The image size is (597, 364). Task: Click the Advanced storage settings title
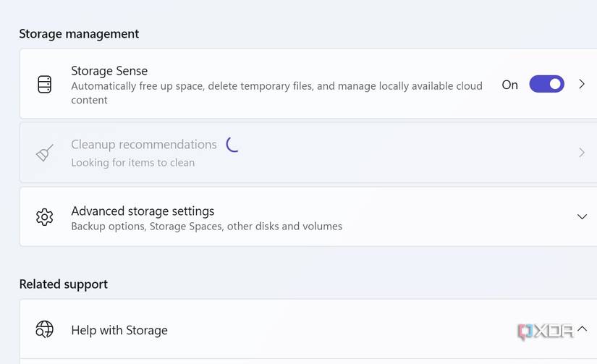coord(143,211)
